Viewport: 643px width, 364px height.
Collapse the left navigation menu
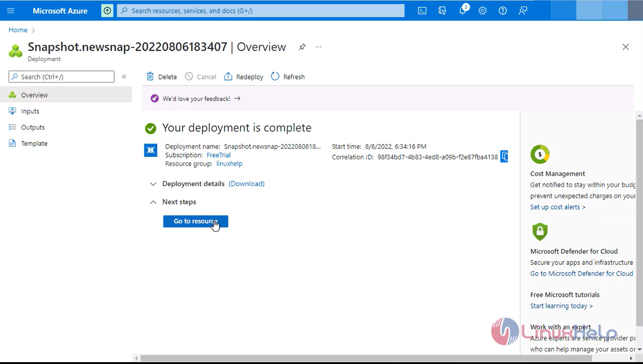pyautogui.click(x=124, y=76)
